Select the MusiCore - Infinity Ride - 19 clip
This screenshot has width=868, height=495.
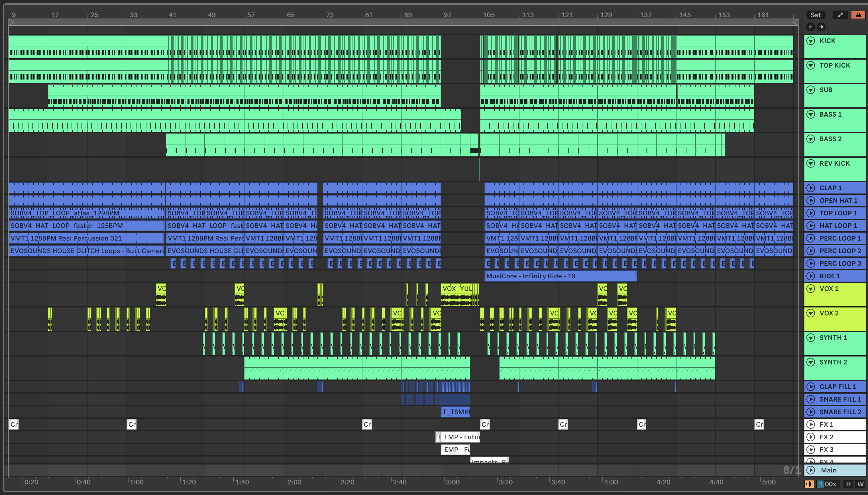pos(560,276)
